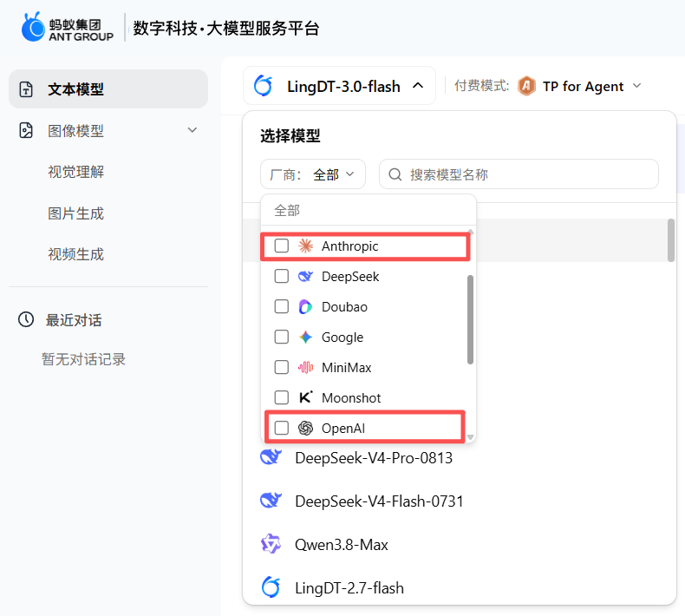
Task: Click the Anthropic vendor name
Action: (x=350, y=246)
